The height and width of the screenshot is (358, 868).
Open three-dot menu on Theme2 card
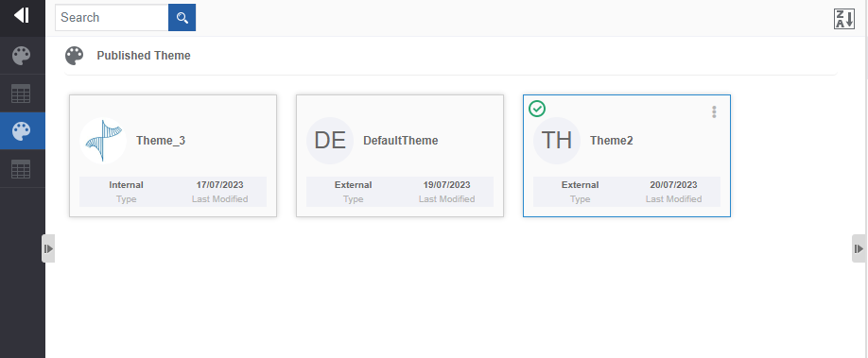[x=714, y=111]
